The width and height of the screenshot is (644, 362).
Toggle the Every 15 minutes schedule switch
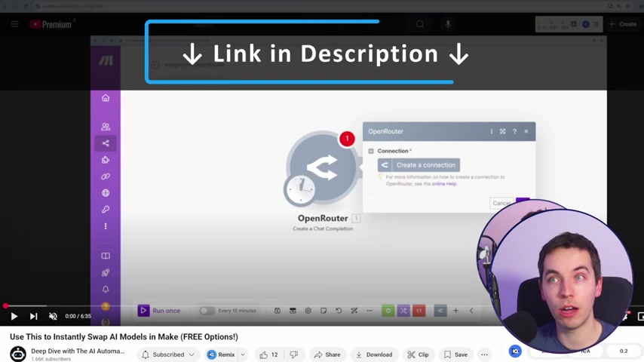point(207,311)
